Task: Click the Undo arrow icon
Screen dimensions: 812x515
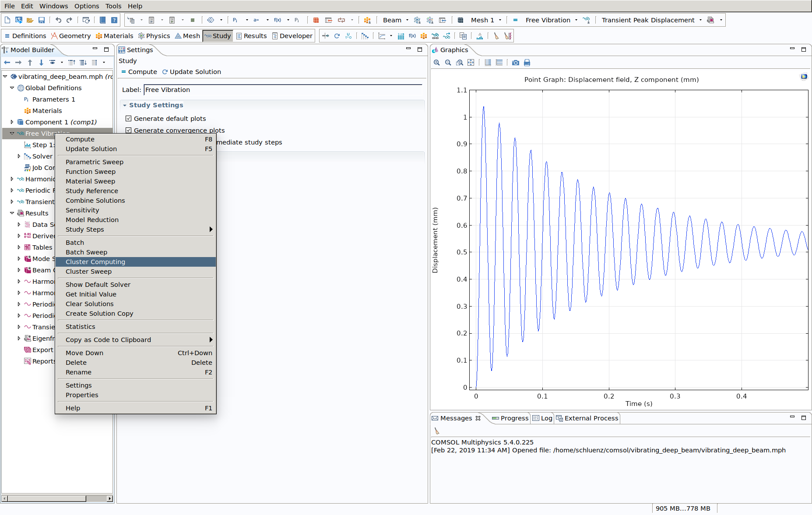Action: click(x=58, y=20)
